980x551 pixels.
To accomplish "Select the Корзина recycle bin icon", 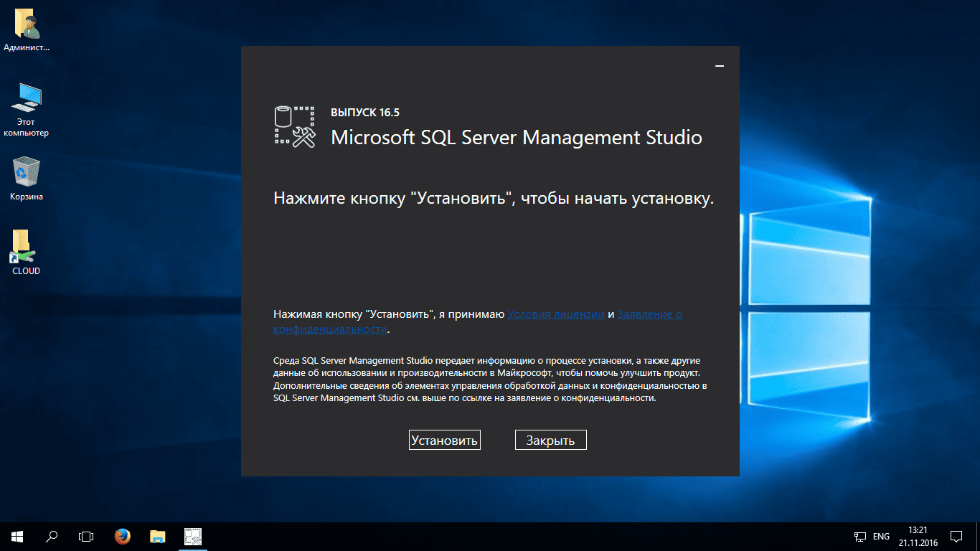I will [x=27, y=179].
